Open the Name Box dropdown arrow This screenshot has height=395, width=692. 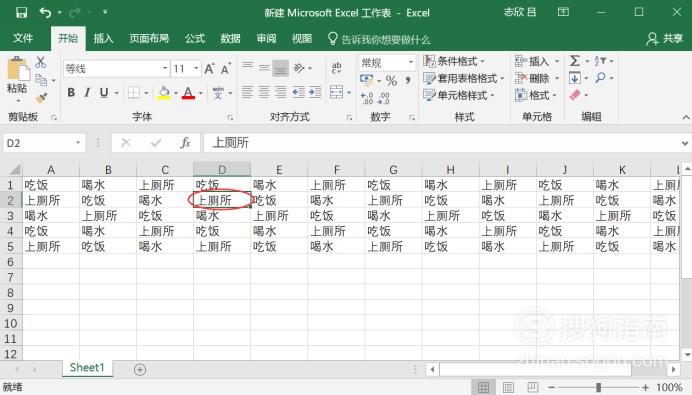pyautogui.click(x=78, y=143)
